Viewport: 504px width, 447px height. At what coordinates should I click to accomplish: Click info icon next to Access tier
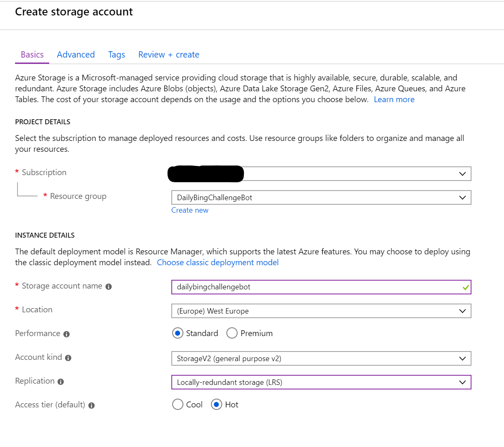click(x=92, y=406)
